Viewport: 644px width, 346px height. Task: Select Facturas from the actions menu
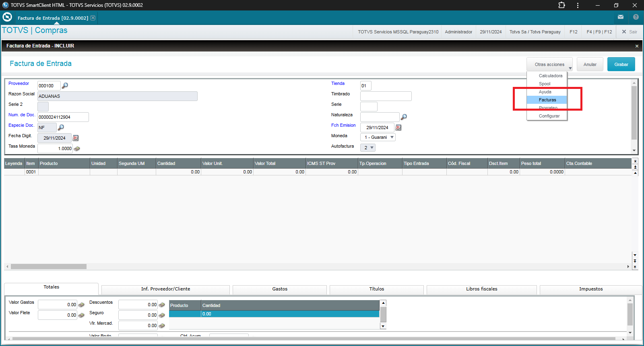click(x=547, y=100)
